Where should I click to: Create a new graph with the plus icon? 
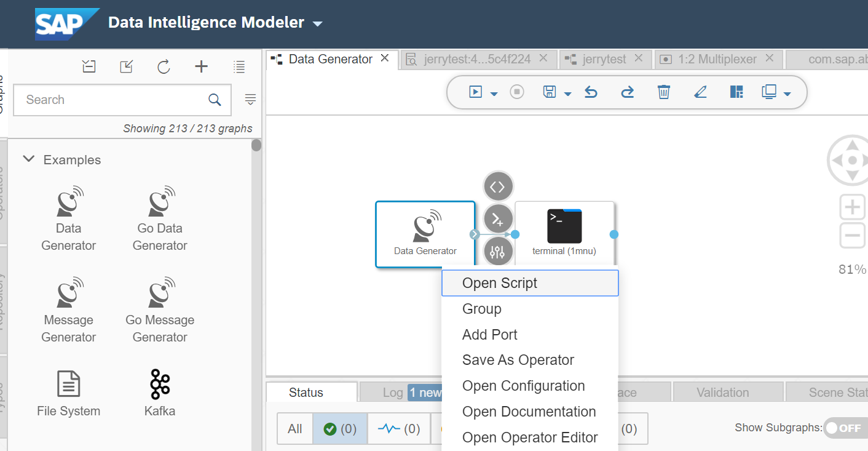pos(201,66)
